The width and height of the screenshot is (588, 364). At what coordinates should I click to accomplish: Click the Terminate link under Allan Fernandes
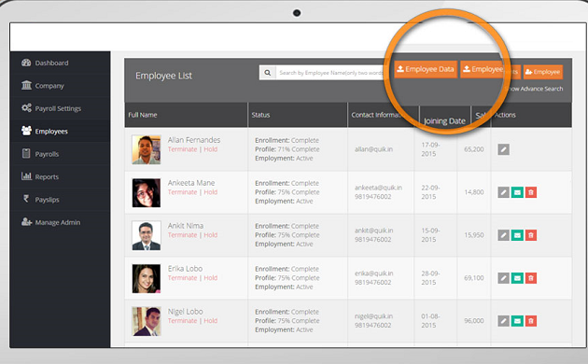tap(182, 149)
